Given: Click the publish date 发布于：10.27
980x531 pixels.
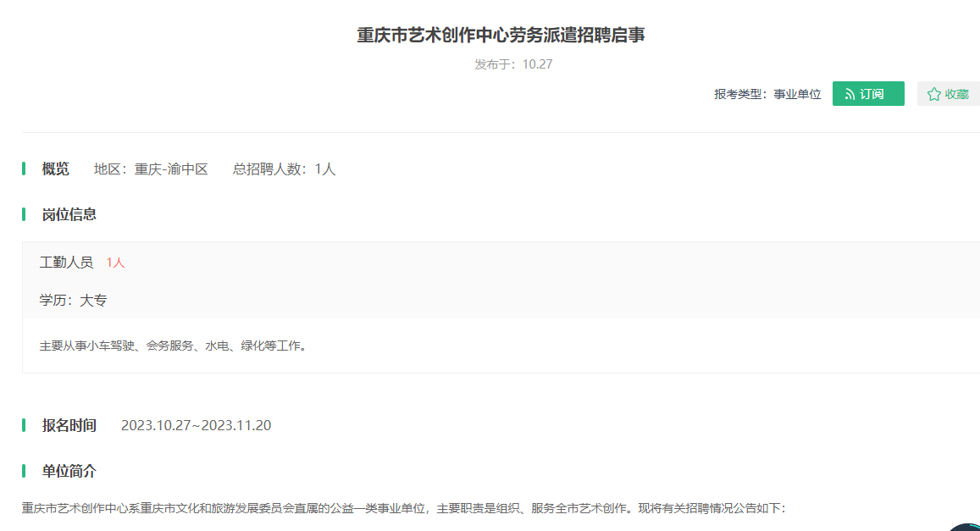Looking at the screenshot, I should [513, 64].
